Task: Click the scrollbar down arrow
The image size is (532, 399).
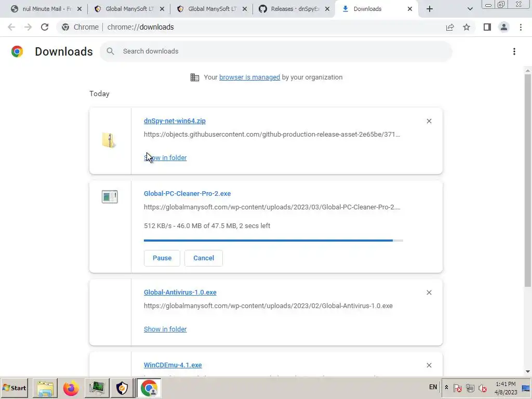Action: coord(528,372)
